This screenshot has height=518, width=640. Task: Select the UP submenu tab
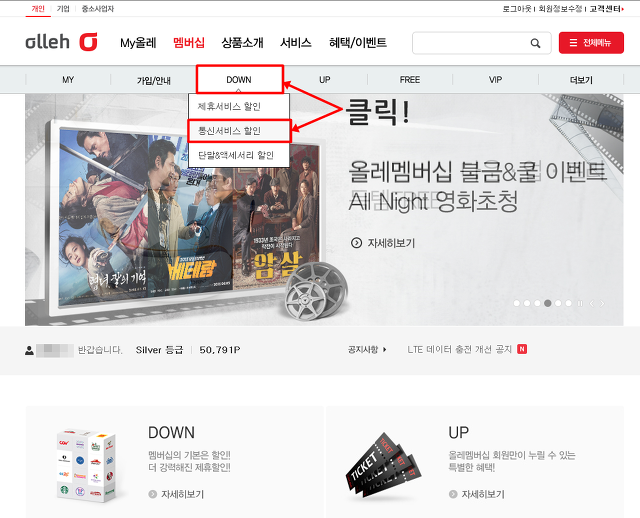324,80
